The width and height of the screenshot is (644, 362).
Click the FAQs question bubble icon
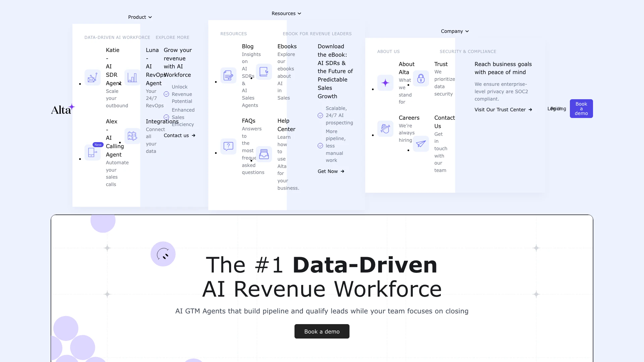[x=228, y=146]
